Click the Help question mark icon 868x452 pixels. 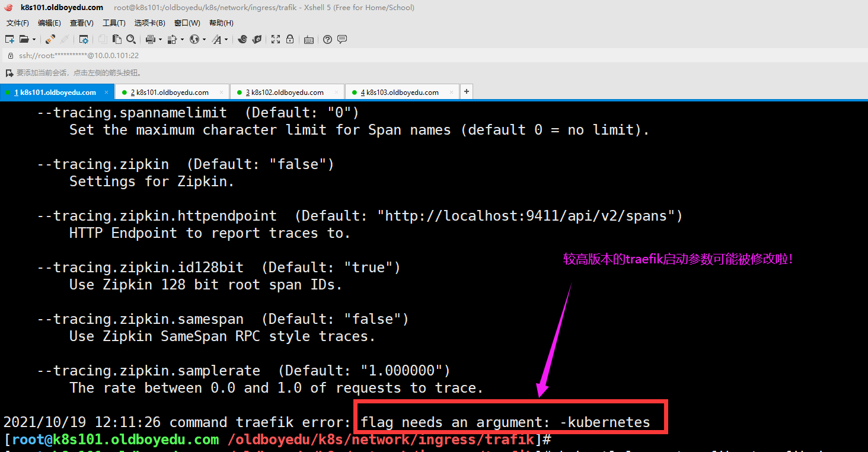(x=327, y=40)
